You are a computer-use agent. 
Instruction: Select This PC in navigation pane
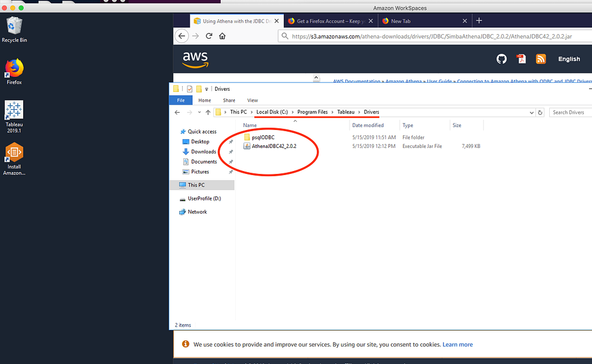tap(202, 185)
